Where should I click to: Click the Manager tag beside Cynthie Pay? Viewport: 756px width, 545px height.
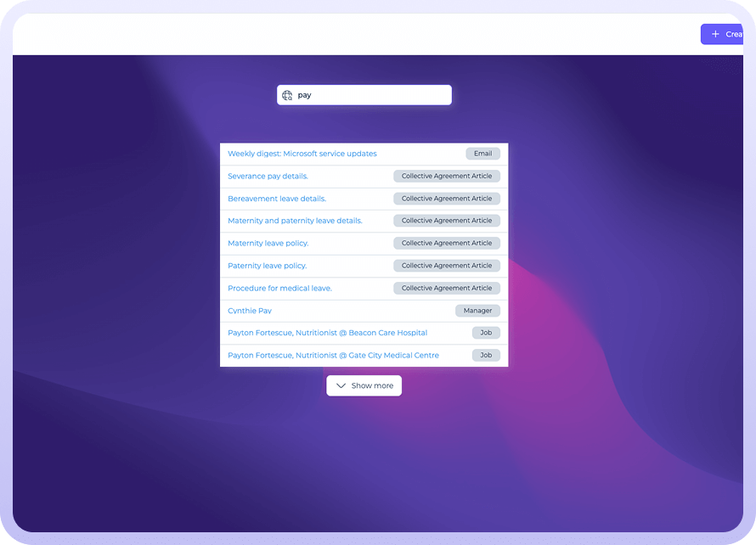pos(477,311)
